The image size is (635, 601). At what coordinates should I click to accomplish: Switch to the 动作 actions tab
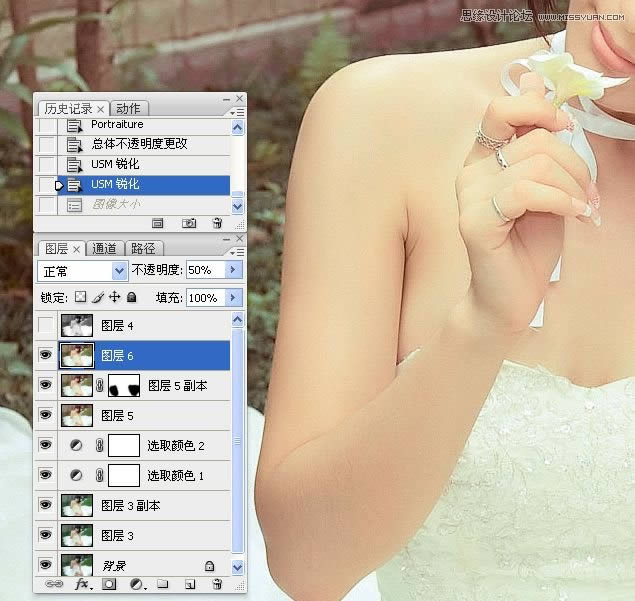click(128, 108)
